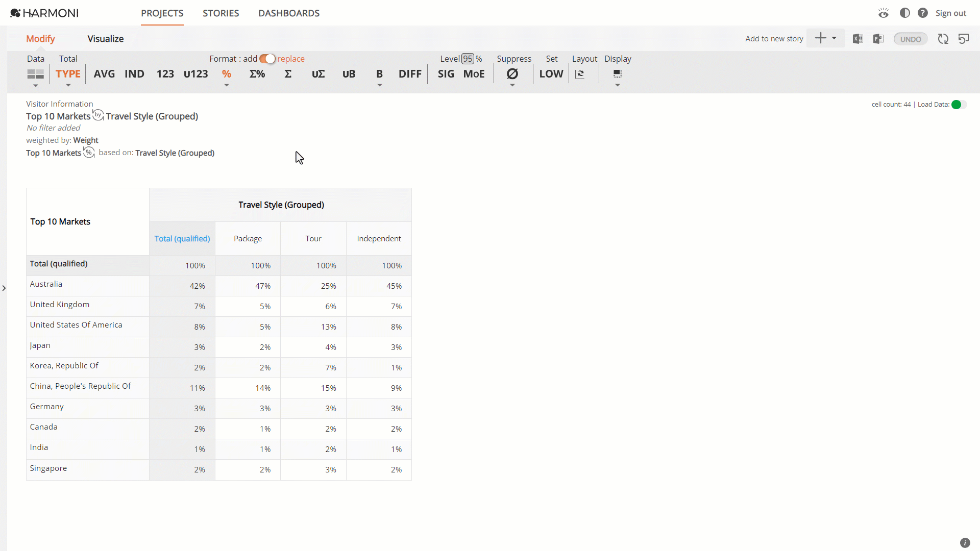Expand the B base dropdown arrow

pyautogui.click(x=379, y=85)
